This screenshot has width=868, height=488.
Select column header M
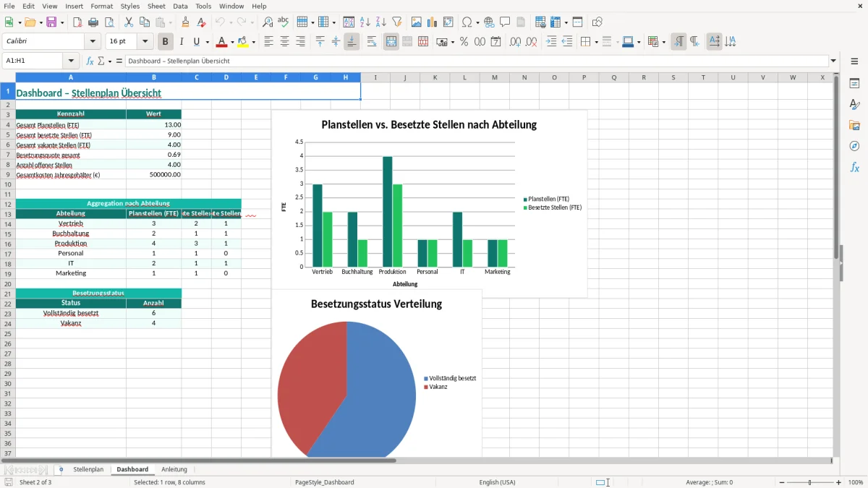coord(494,77)
